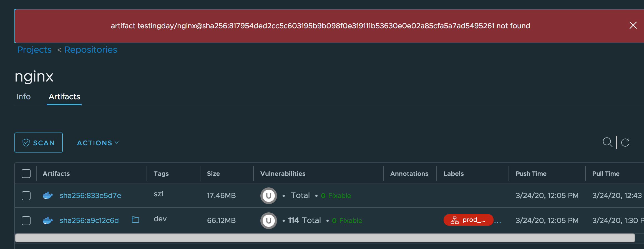644x249 pixels.
Task: Start a vulnerability Scan
Action: pyautogui.click(x=39, y=143)
